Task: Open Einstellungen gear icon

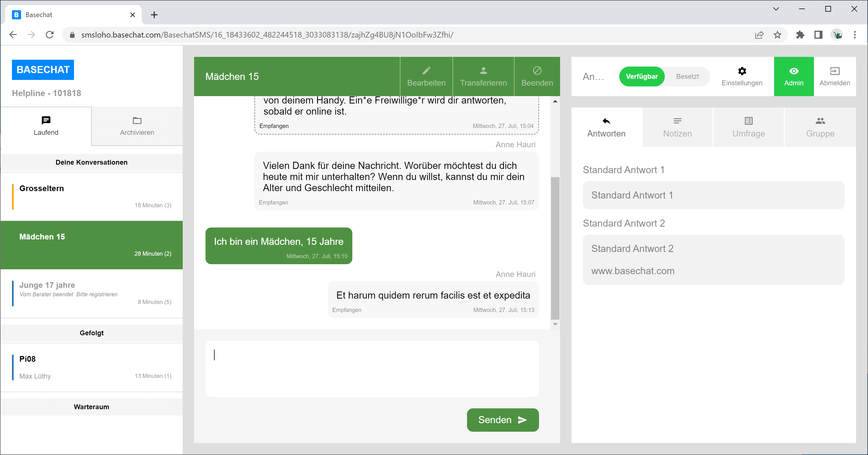Action: 742,71
